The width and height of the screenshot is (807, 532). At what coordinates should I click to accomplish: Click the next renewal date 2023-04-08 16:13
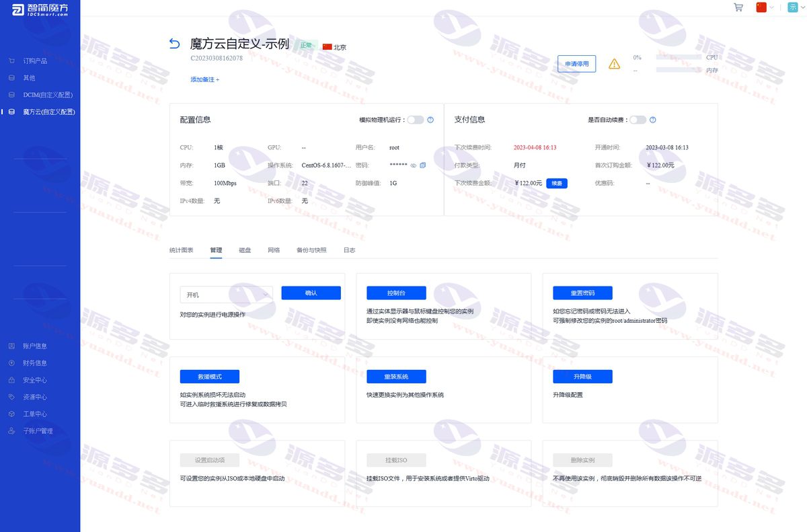tap(535, 147)
